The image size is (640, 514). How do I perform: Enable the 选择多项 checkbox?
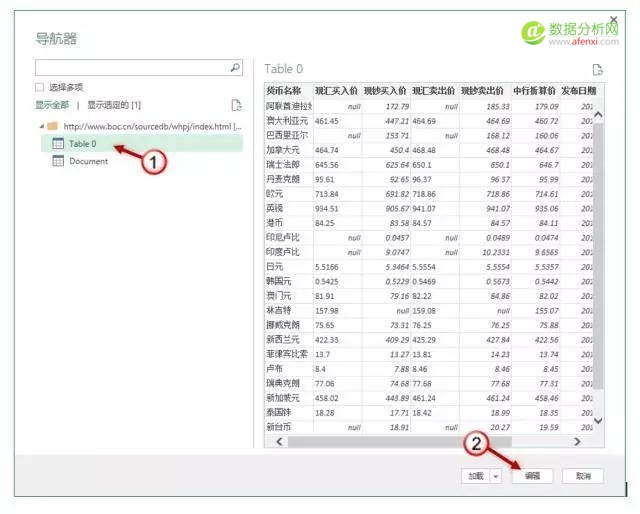(40, 87)
